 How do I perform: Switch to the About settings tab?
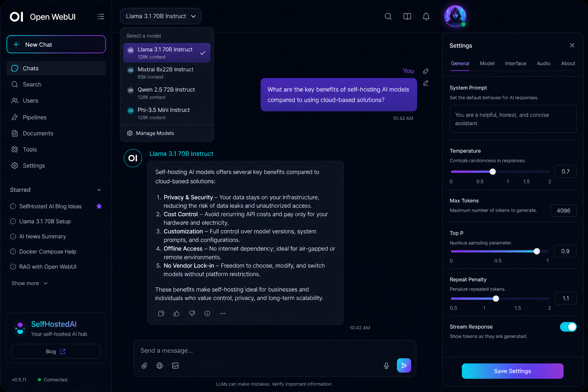568,64
